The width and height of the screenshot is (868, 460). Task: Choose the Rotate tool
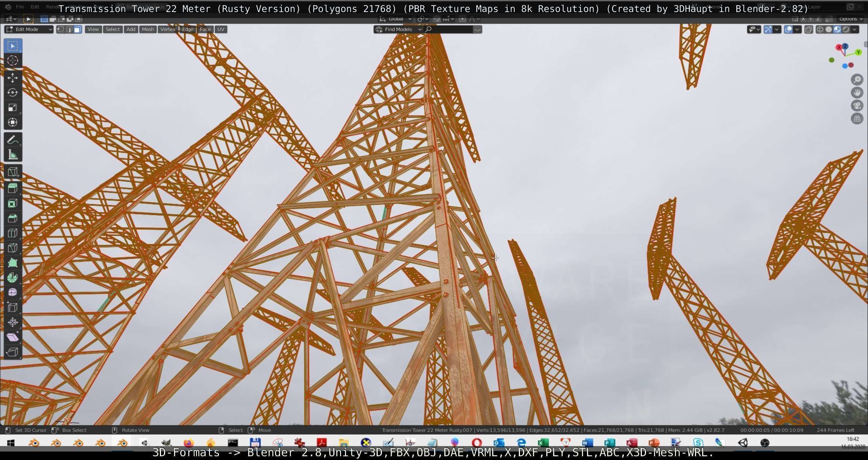point(13,93)
